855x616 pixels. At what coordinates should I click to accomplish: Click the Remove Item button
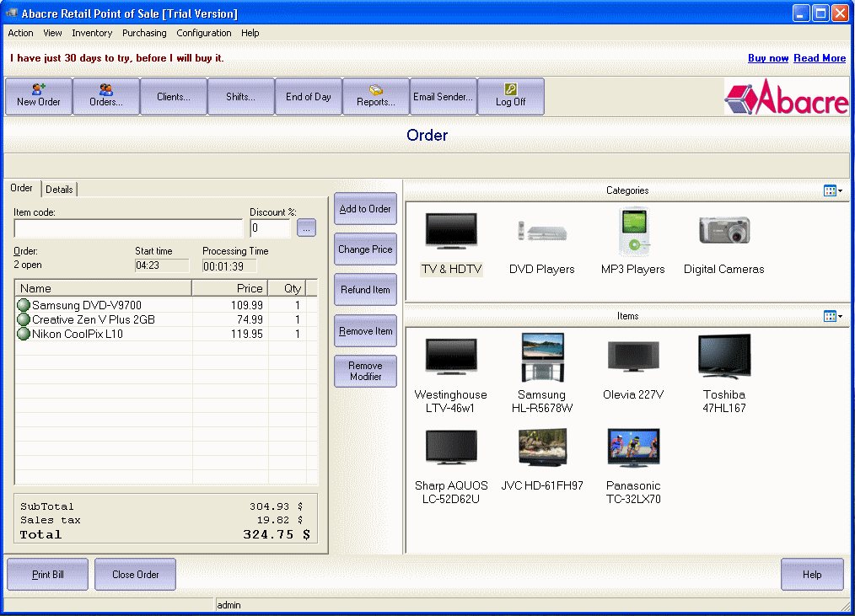365,331
